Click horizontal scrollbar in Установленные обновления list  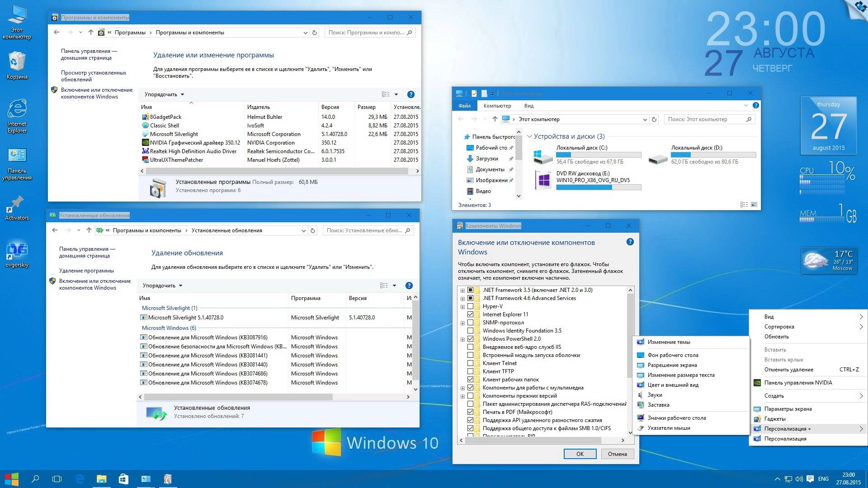click(x=238, y=397)
